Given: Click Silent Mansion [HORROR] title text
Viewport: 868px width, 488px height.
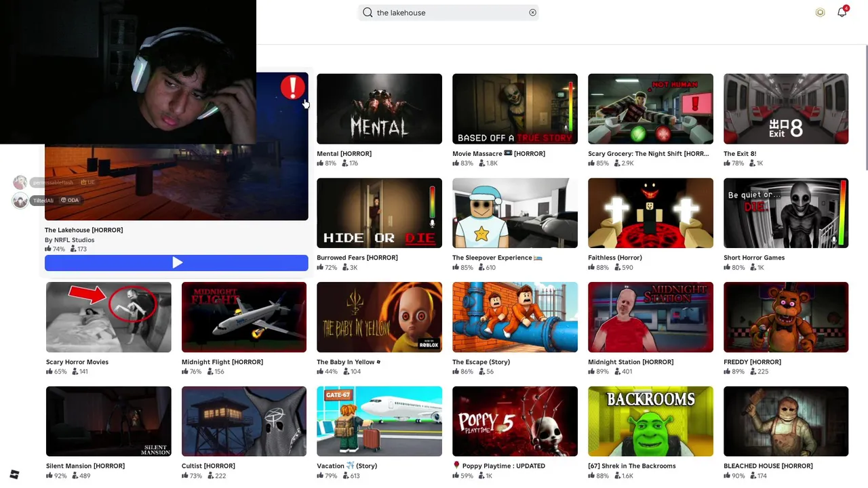Looking at the screenshot, I should [85, 466].
